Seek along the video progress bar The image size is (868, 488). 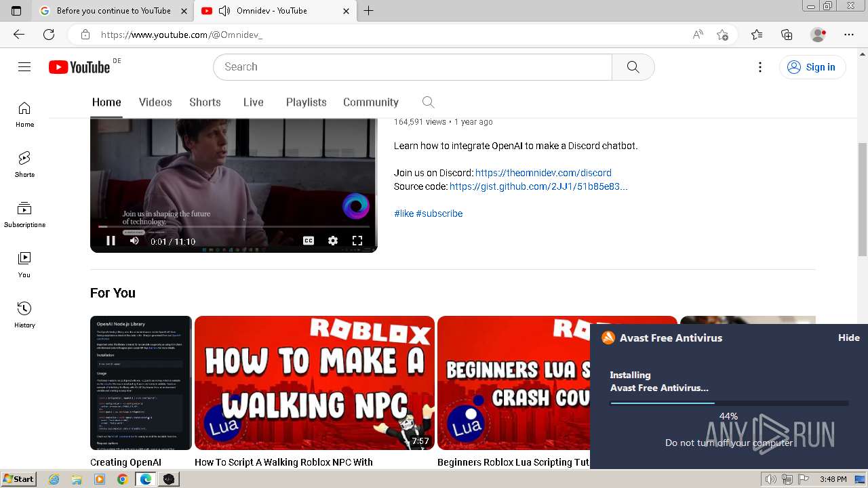234,227
